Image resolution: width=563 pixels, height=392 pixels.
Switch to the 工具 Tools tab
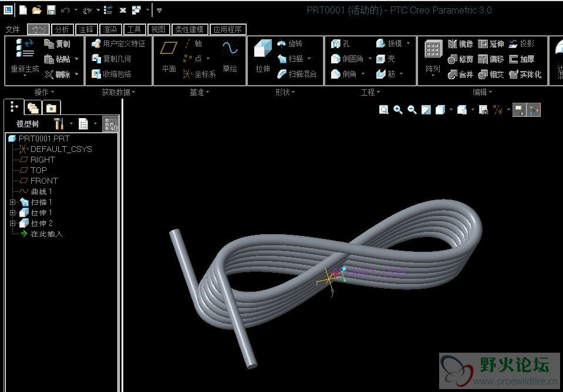tap(134, 29)
